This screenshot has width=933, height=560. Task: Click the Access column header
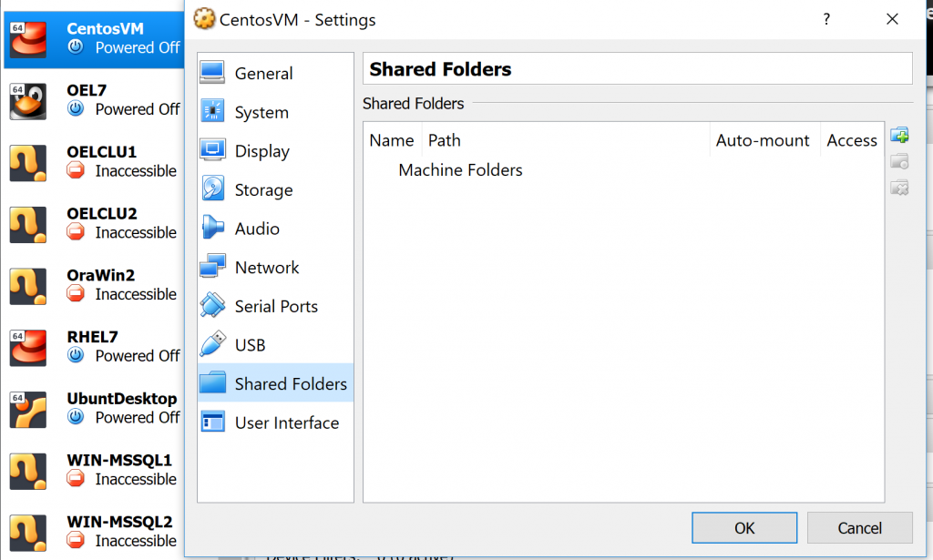coord(852,140)
